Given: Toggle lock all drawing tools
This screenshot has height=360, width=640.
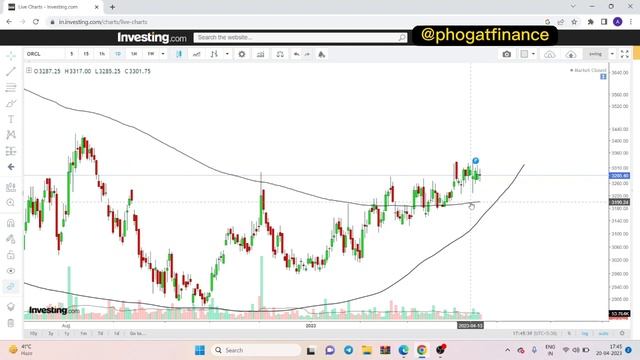Looking at the screenshot, I should 11,255.
